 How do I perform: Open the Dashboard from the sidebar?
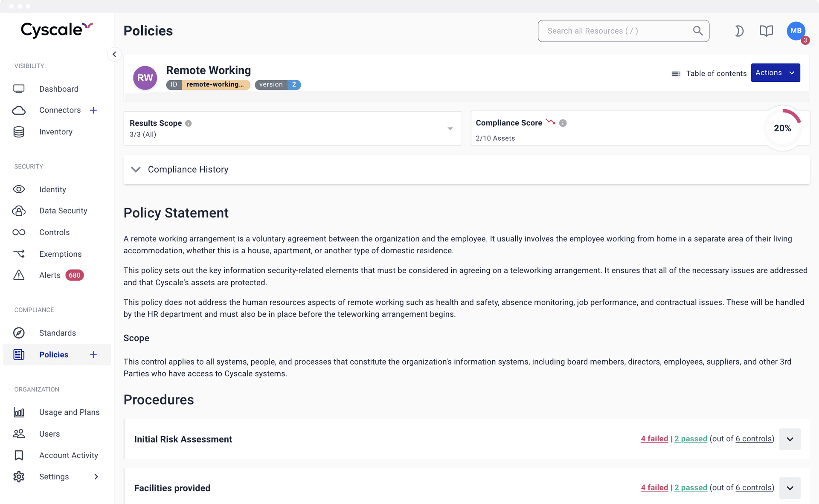coord(58,89)
